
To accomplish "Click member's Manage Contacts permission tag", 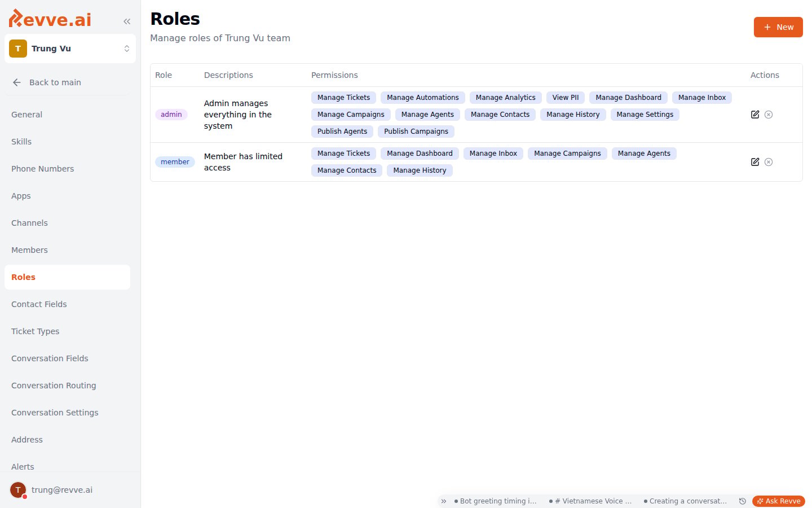I will tap(347, 170).
